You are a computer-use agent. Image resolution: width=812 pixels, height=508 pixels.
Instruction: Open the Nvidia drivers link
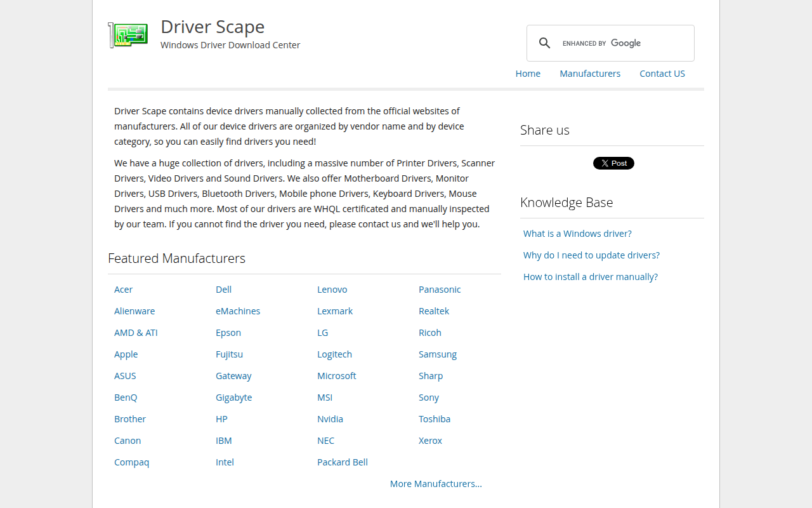pos(330,419)
